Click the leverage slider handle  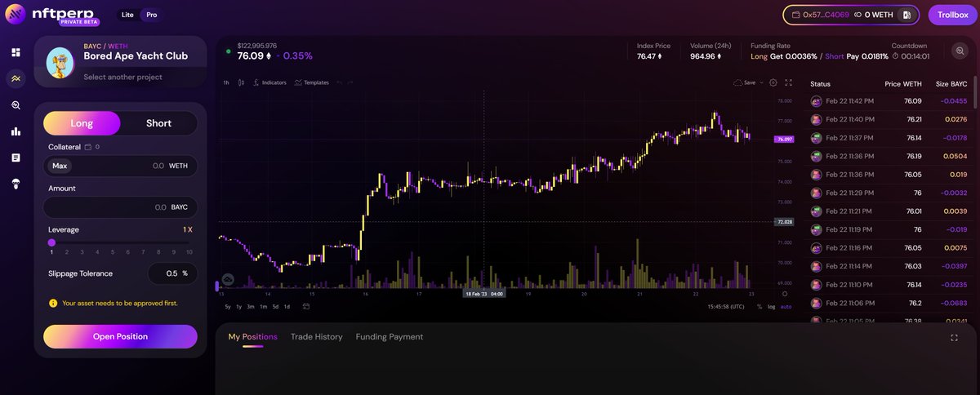51,242
